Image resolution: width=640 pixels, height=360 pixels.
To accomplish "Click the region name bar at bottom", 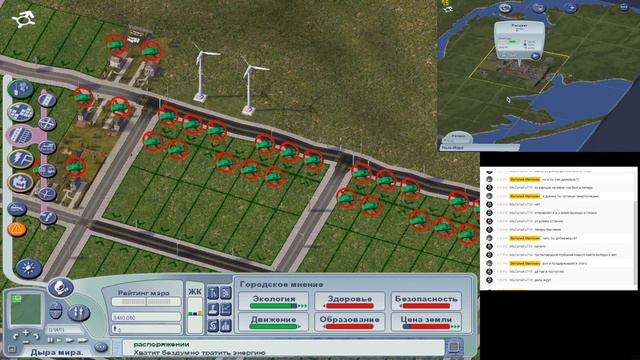I will (479, 147).
